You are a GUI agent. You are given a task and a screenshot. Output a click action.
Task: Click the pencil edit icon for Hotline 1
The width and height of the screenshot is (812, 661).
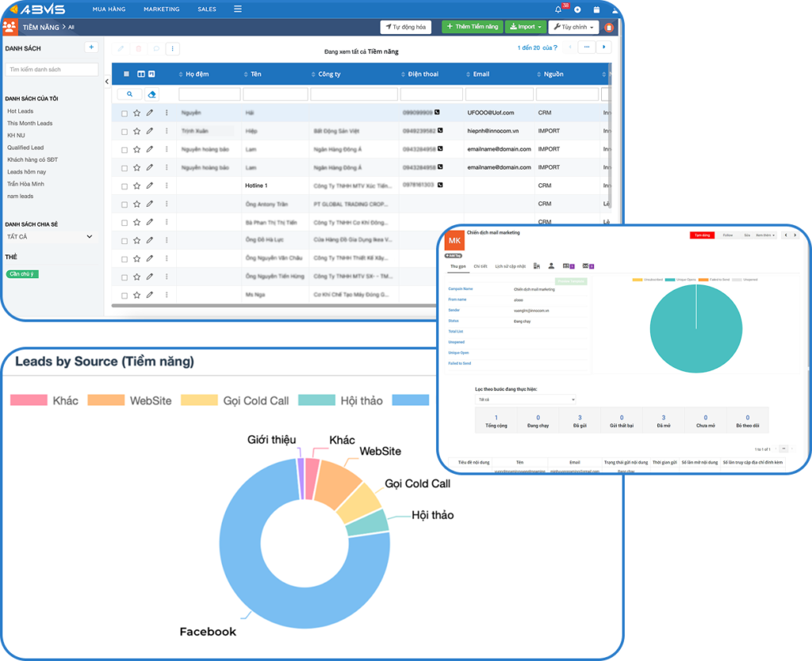150,185
